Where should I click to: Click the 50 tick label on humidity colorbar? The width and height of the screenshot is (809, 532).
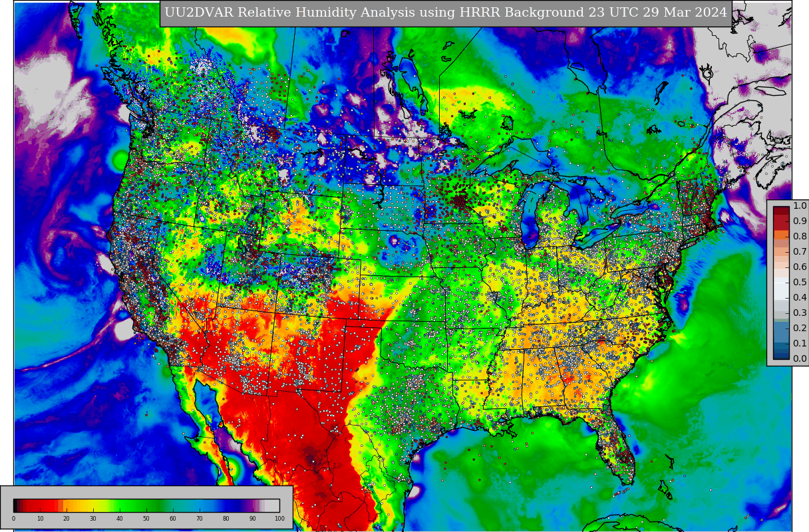(x=146, y=519)
